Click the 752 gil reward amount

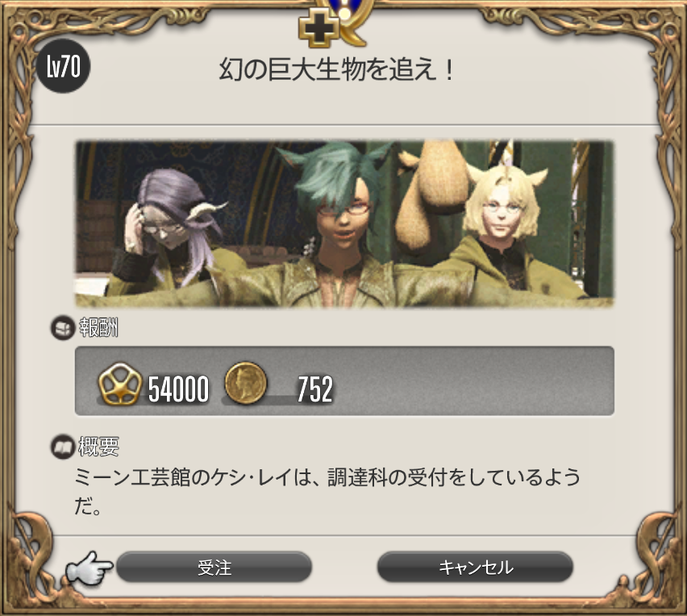point(315,389)
